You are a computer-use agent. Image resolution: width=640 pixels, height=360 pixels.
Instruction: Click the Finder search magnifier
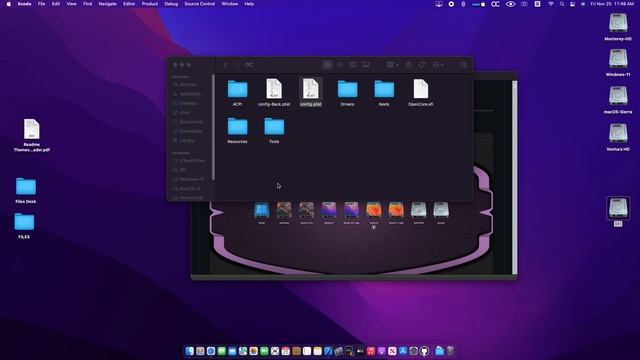464,64
